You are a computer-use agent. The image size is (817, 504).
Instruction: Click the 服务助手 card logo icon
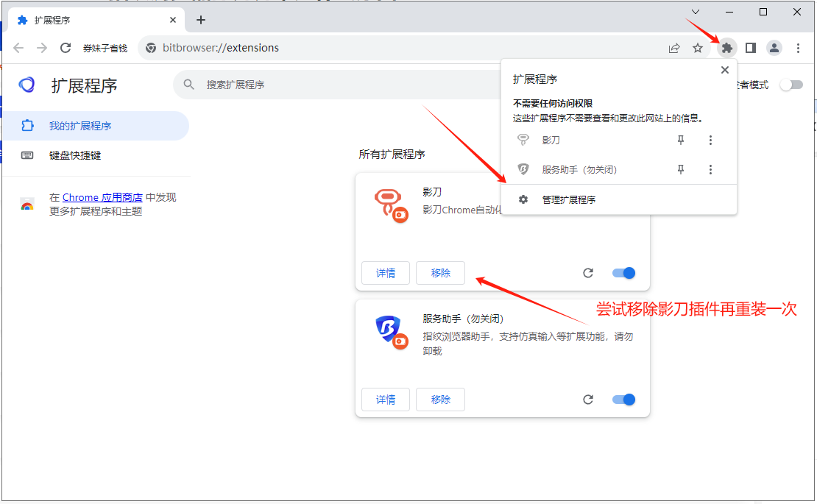pyautogui.click(x=392, y=332)
